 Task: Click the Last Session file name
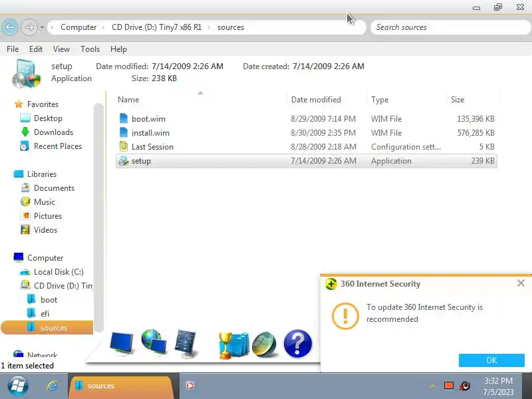tap(152, 146)
